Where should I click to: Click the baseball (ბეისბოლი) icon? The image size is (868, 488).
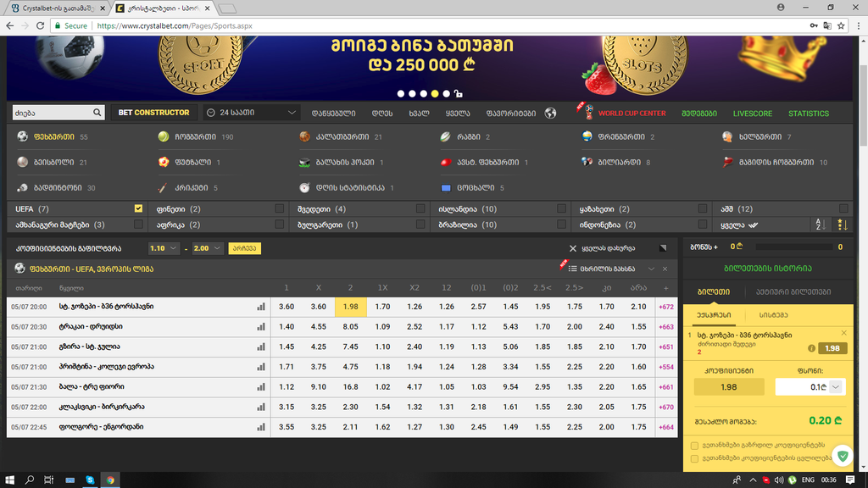(x=22, y=162)
